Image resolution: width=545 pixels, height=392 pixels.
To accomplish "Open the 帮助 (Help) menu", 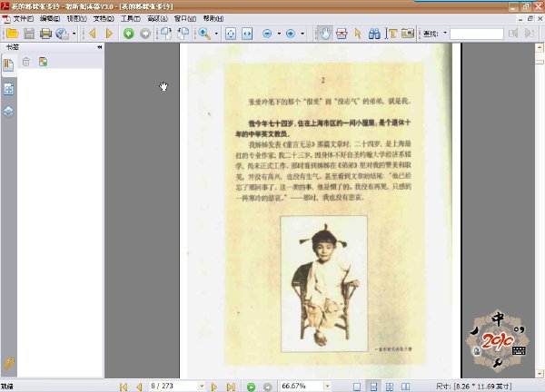I will point(213,18).
